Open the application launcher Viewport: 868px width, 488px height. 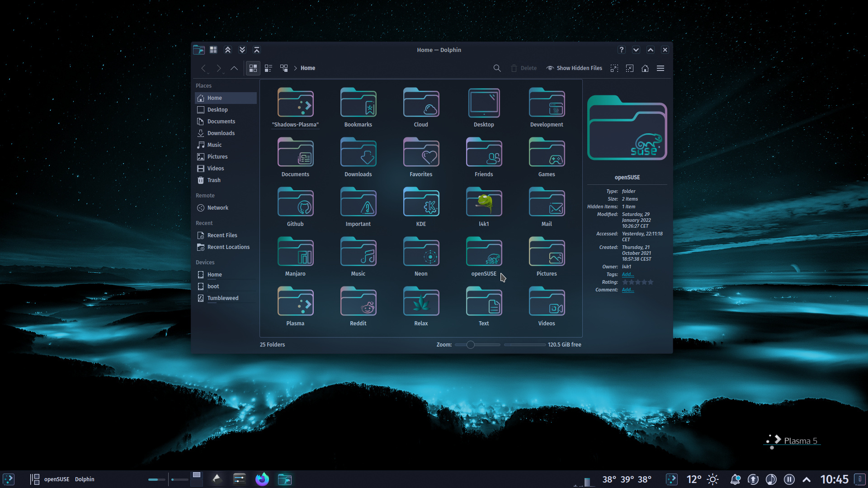pos(9,479)
